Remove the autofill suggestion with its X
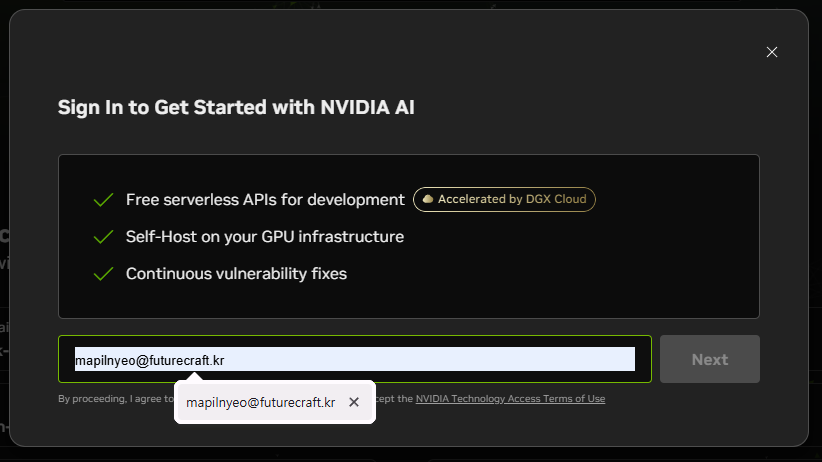Viewport: 822px width, 462px height. coord(354,402)
